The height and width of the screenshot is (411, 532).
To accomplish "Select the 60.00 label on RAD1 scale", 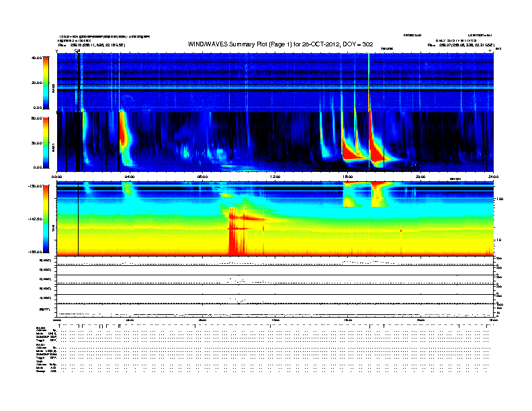I will [x=37, y=118].
